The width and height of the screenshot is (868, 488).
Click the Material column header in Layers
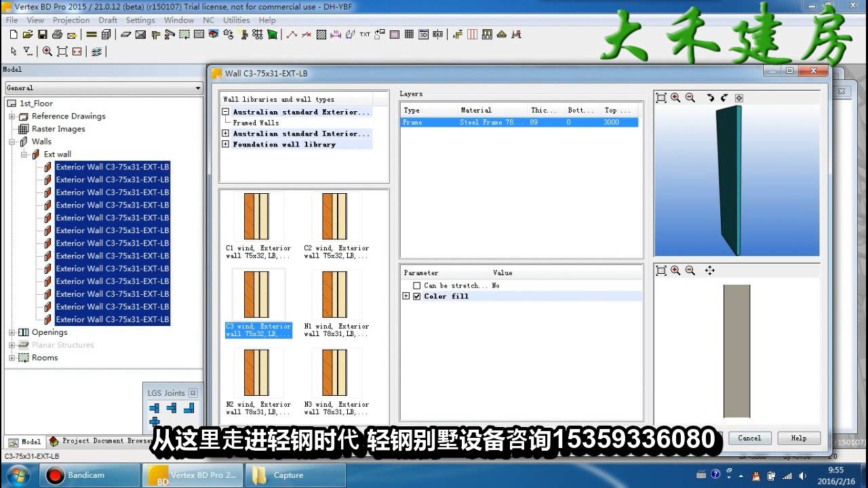pos(493,110)
